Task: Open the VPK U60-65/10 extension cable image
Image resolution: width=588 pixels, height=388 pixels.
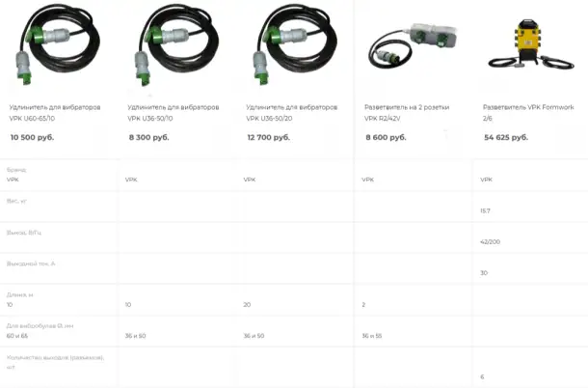Action: click(58, 44)
